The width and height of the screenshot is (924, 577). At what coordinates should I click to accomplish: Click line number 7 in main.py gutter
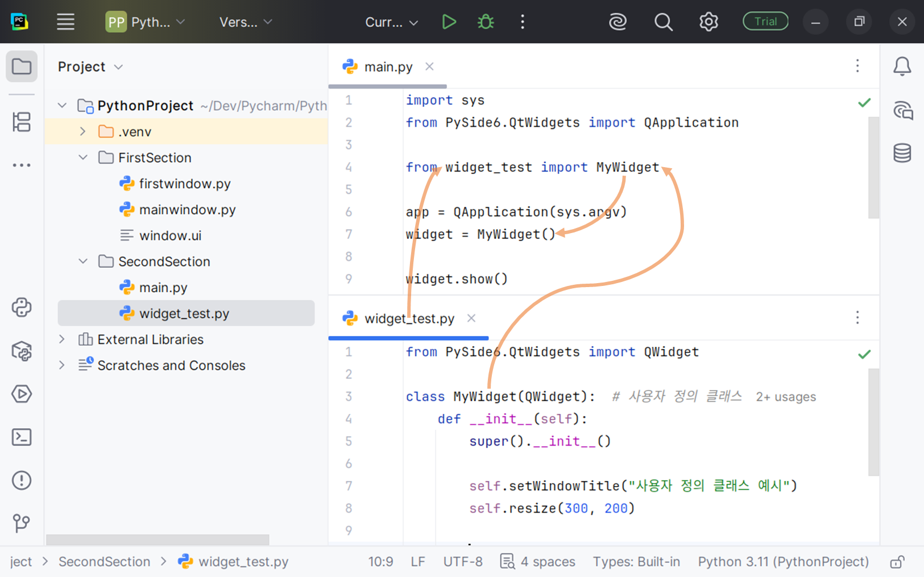click(x=349, y=234)
